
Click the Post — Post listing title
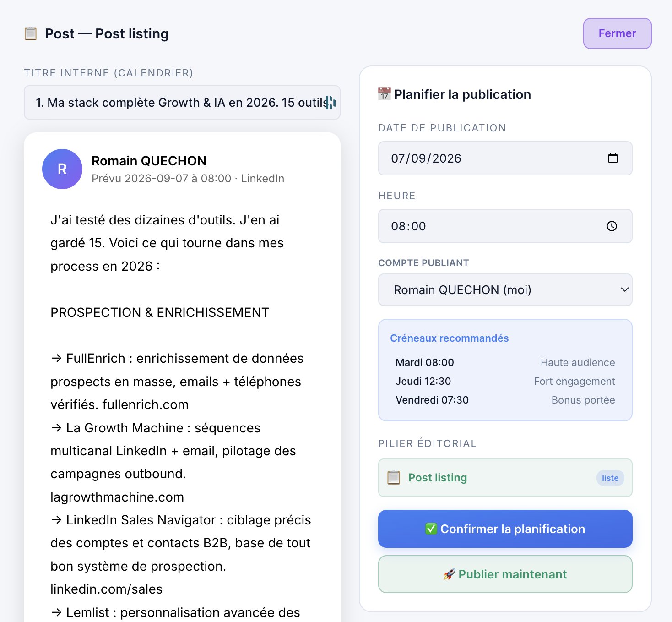[x=107, y=33]
